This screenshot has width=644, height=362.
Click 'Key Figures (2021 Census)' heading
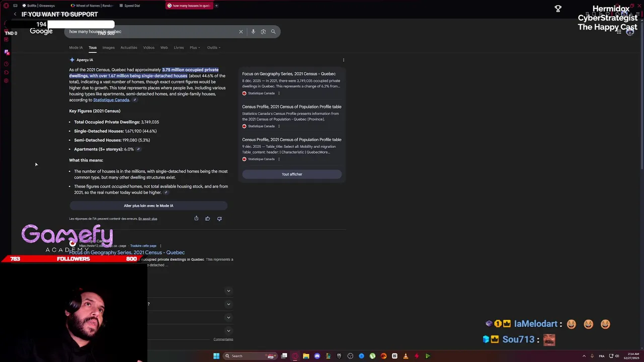pyautogui.click(x=95, y=111)
